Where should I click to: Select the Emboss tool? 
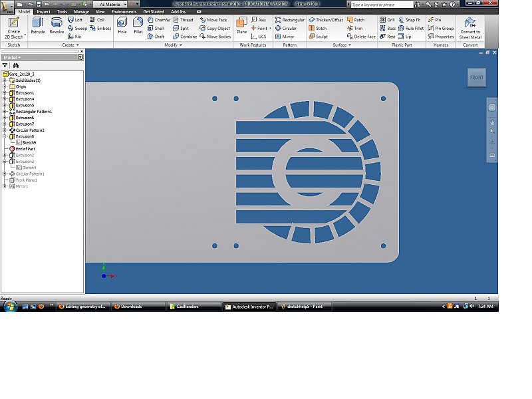click(x=100, y=28)
